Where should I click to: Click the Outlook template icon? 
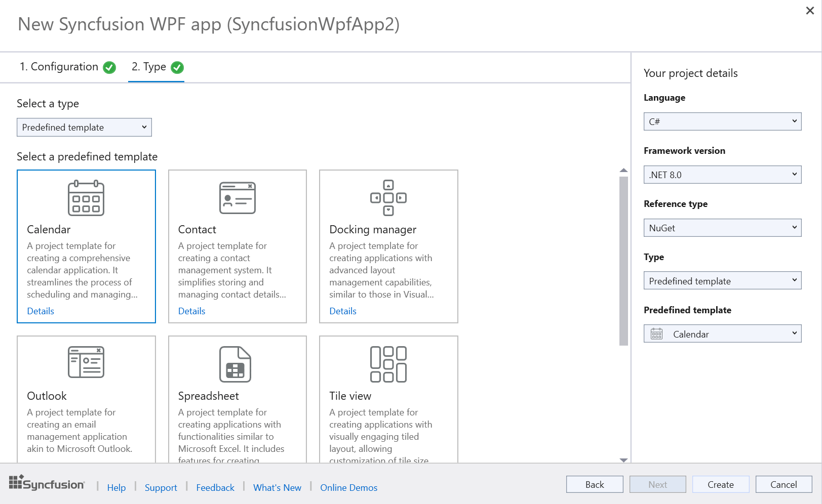tap(86, 362)
